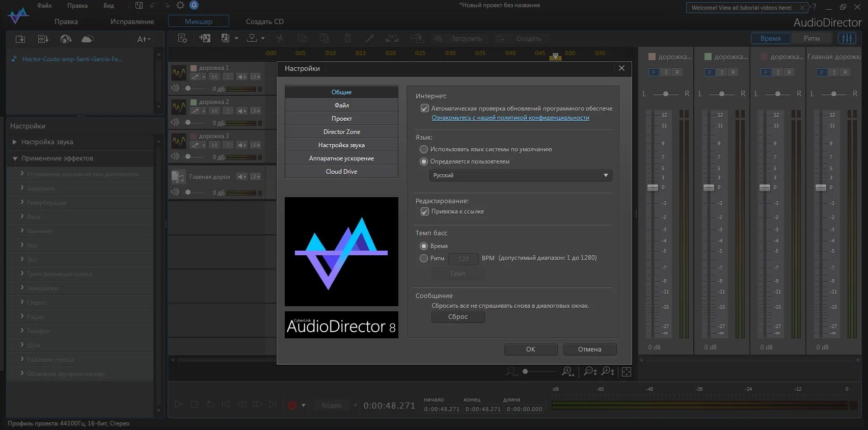Click the master track file icon
Viewport: 868px width, 430px height.
click(x=178, y=177)
